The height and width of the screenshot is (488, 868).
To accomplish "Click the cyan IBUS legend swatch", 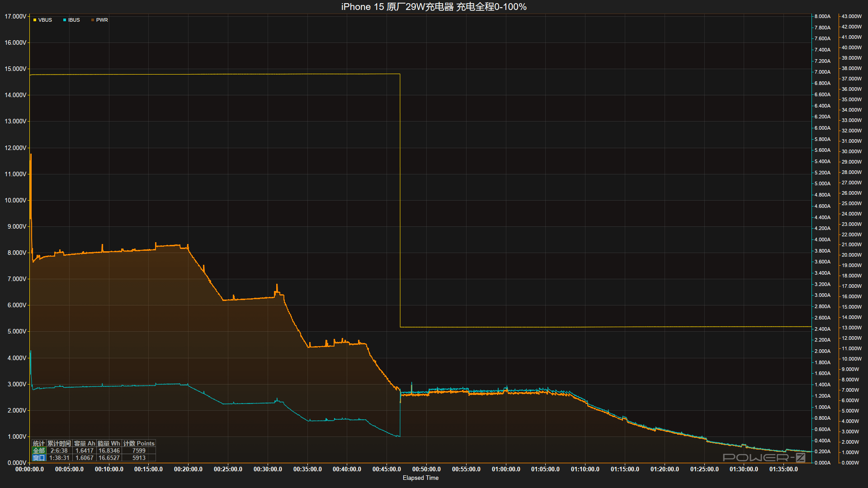I will point(65,20).
